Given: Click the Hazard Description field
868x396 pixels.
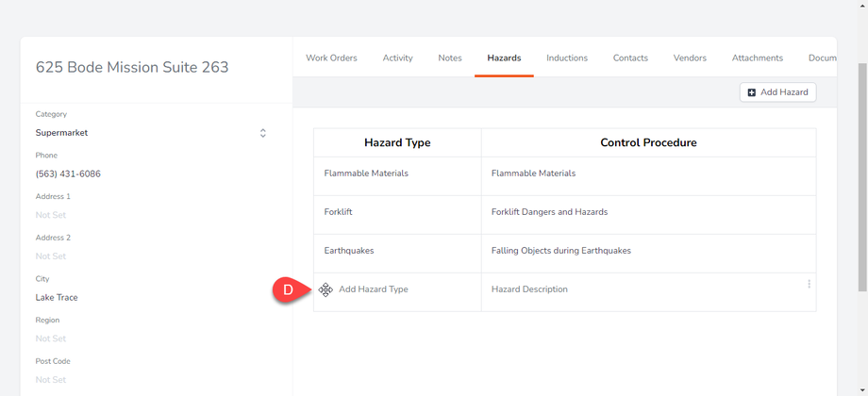Looking at the screenshot, I should click(529, 289).
